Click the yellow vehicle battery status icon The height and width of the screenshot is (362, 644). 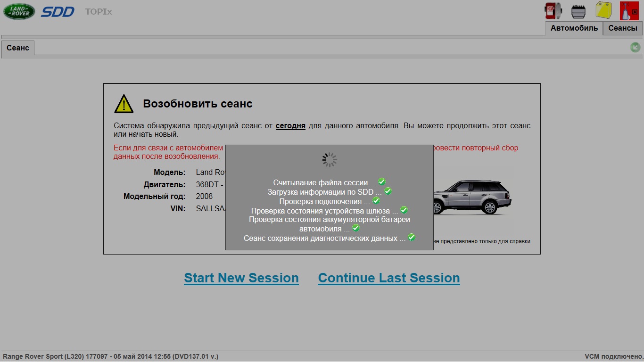coord(603,11)
